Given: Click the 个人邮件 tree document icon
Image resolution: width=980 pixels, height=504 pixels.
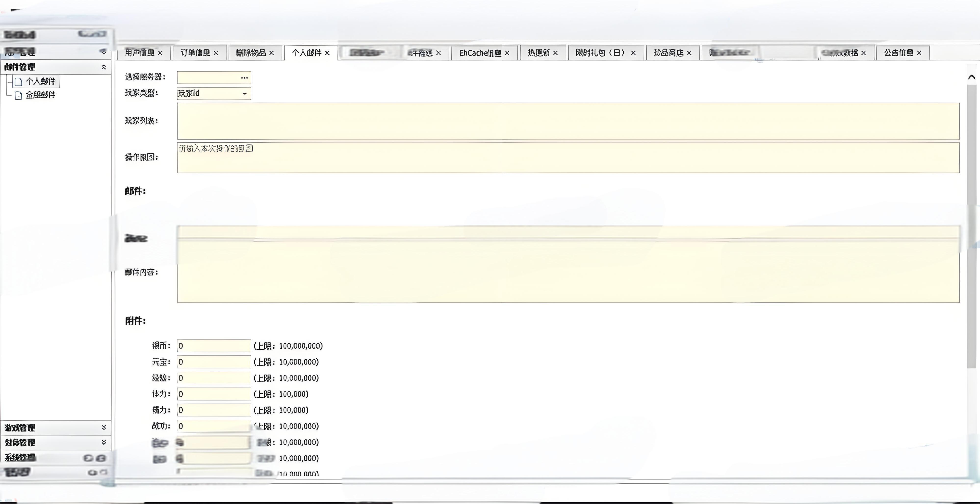Looking at the screenshot, I should (18, 81).
